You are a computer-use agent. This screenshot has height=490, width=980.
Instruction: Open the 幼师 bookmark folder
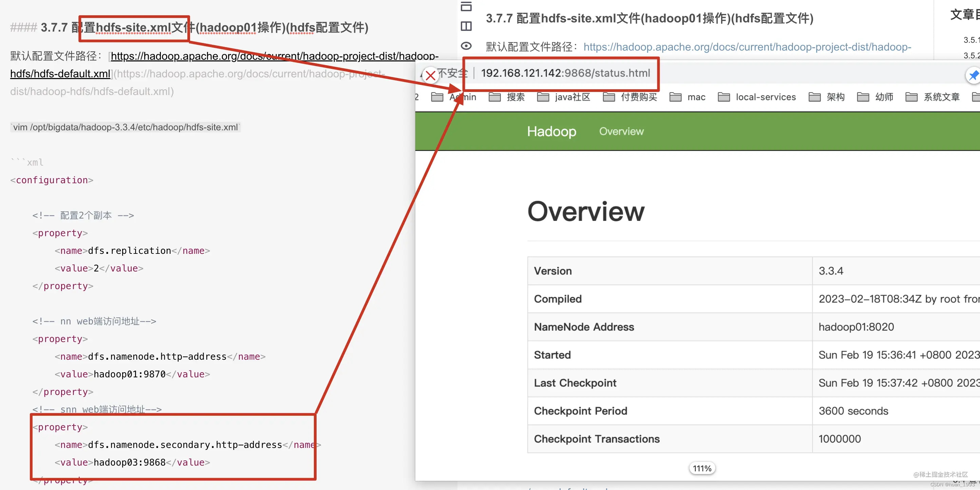[x=875, y=97]
